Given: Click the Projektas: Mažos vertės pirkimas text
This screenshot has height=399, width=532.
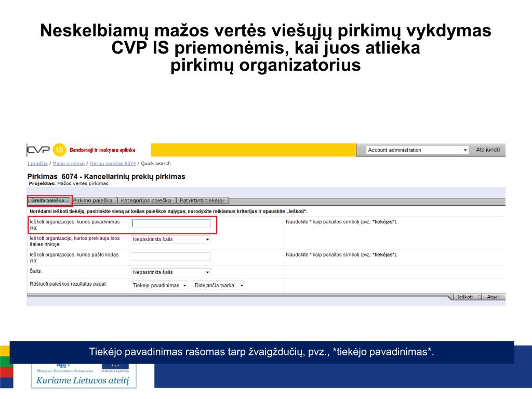Looking at the screenshot, I should tap(69, 183).
